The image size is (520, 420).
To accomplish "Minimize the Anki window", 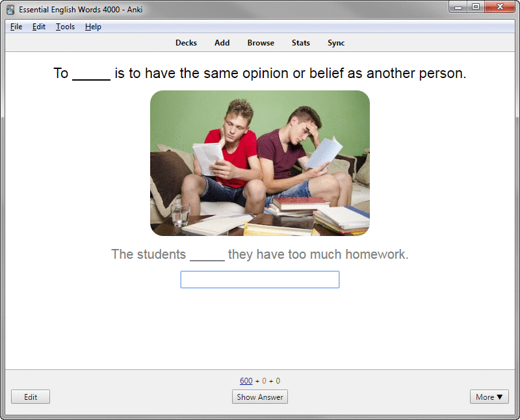I will pyautogui.click(x=458, y=7).
